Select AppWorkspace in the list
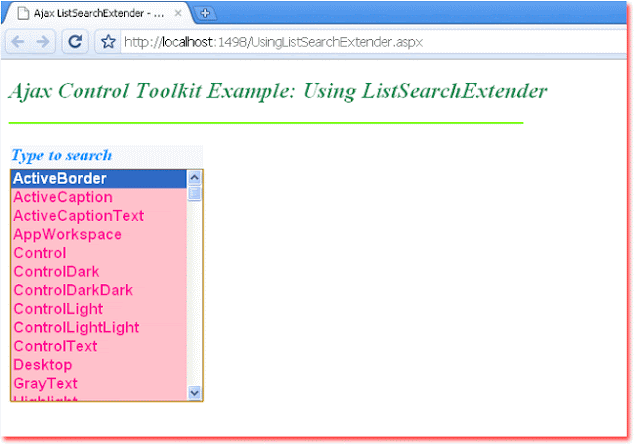This screenshot has width=640, height=445. point(99,235)
